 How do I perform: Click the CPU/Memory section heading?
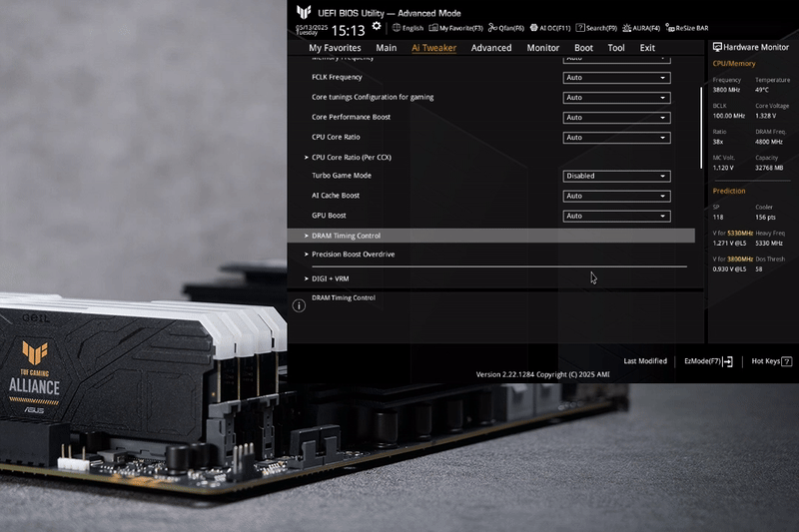pyautogui.click(x=734, y=64)
